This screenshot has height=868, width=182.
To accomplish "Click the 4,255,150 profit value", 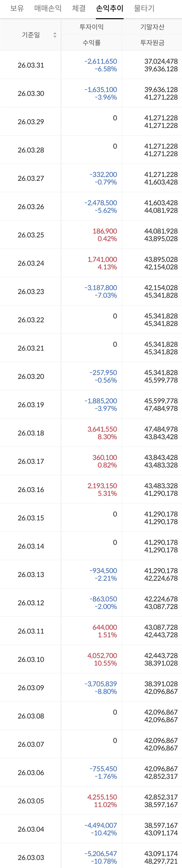I will [102, 797].
